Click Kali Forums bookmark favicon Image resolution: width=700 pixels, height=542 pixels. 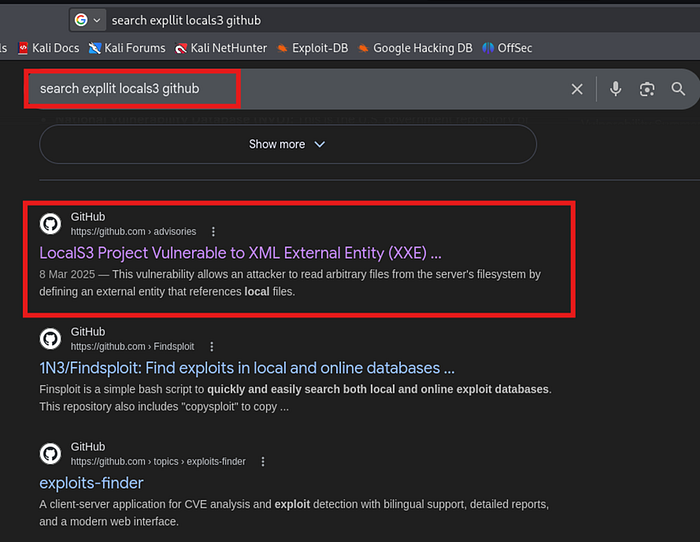tap(95, 48)
